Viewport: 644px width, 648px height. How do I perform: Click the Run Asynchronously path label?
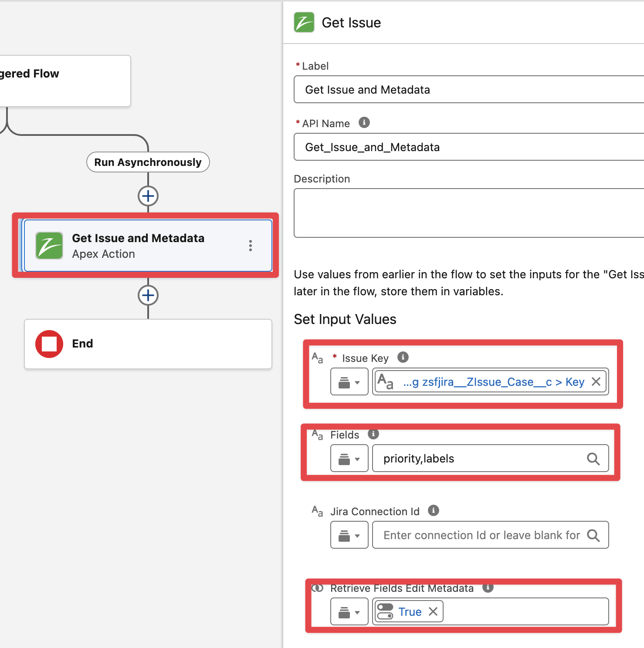(148, 162)
